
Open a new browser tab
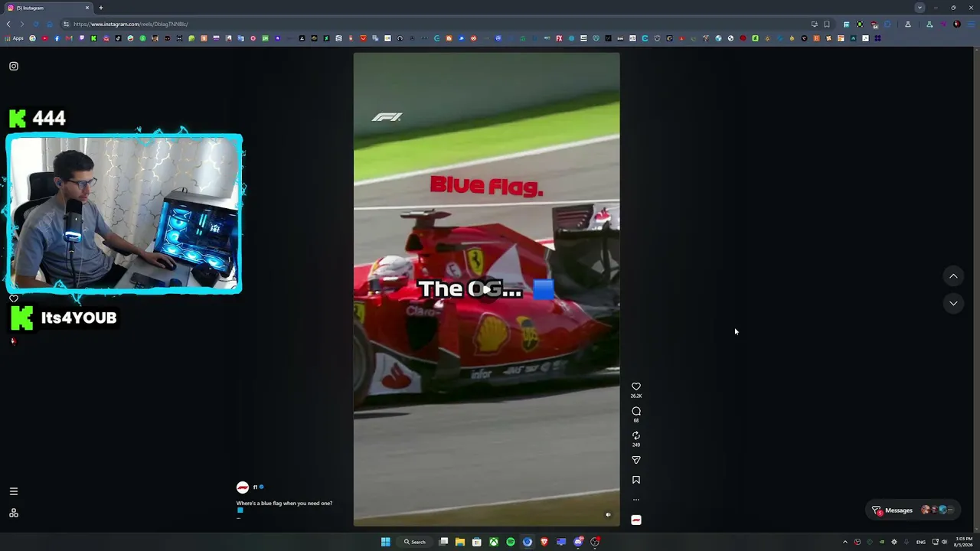[100, 8]
